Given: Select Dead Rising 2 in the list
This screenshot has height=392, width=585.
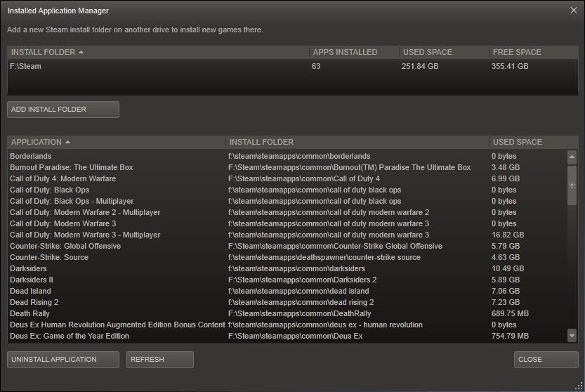Looking at the screenshot, I should pos(287,302).
